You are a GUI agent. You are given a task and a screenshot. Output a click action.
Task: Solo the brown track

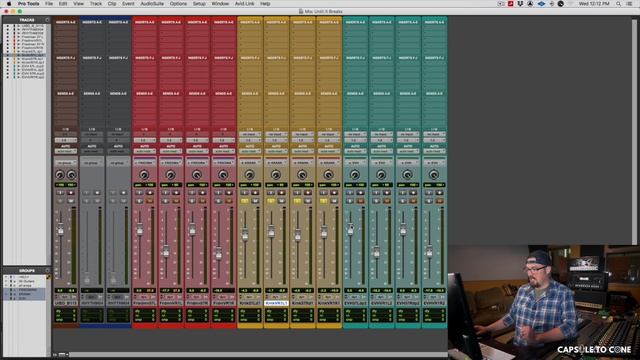pyautogui.click(x=60, y=201)
